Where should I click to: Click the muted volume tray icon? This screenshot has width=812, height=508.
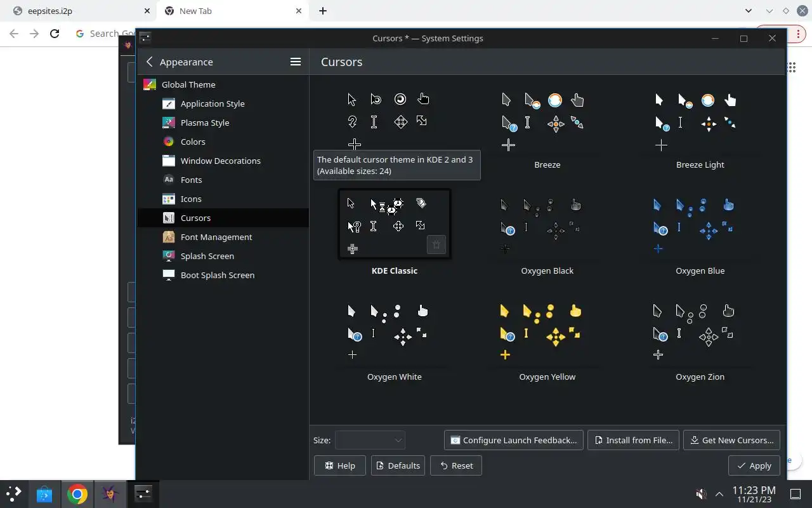[x=701, y=494]
